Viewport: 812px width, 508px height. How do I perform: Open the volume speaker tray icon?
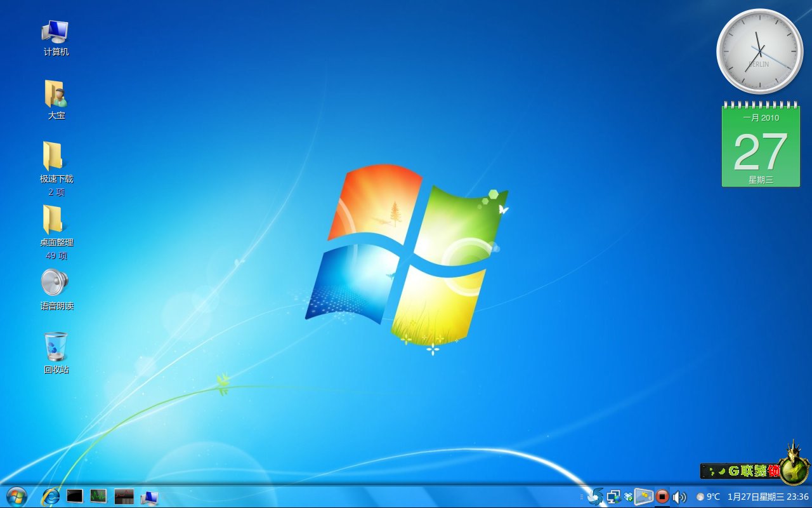(x=679, y=497)
